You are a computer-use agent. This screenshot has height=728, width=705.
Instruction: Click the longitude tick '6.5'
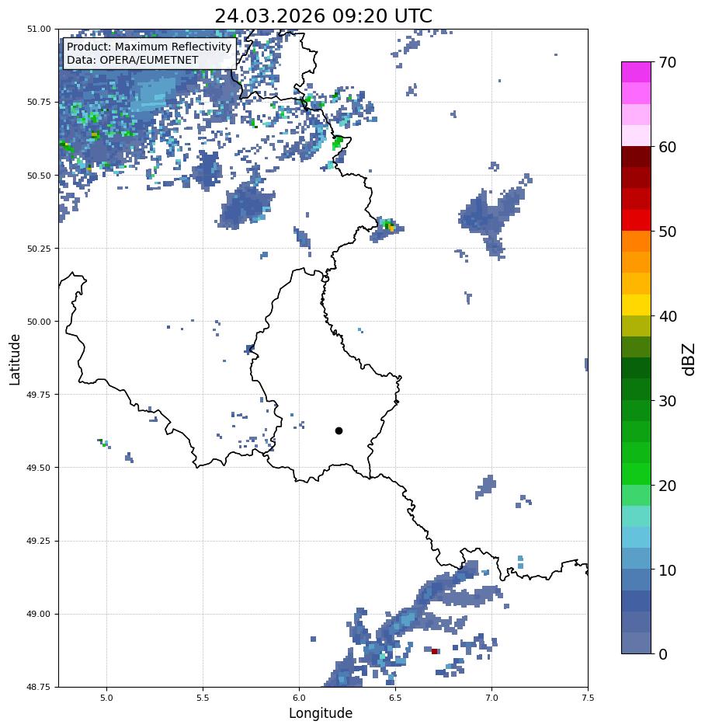(395, 698)
